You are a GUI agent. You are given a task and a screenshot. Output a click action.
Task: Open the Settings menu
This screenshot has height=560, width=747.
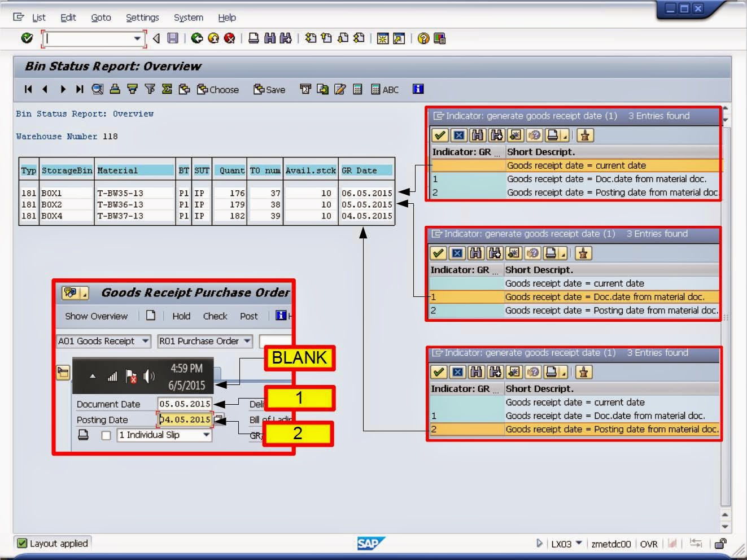point(142,17)
